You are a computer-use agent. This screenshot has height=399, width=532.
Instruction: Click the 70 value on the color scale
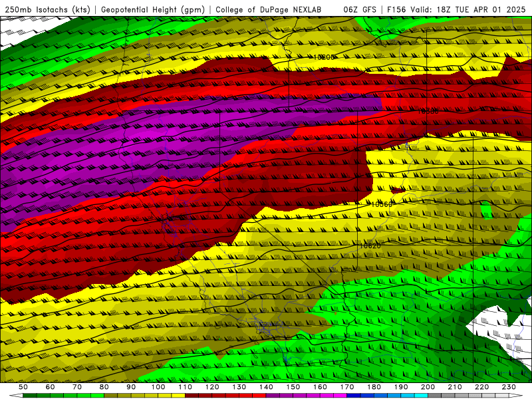[77, 387]
